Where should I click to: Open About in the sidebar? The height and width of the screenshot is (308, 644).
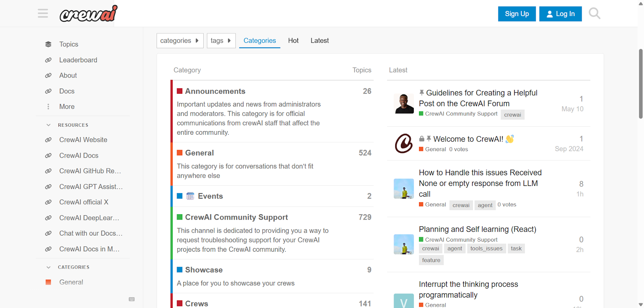pyautogui.click(x=68, y=76)
